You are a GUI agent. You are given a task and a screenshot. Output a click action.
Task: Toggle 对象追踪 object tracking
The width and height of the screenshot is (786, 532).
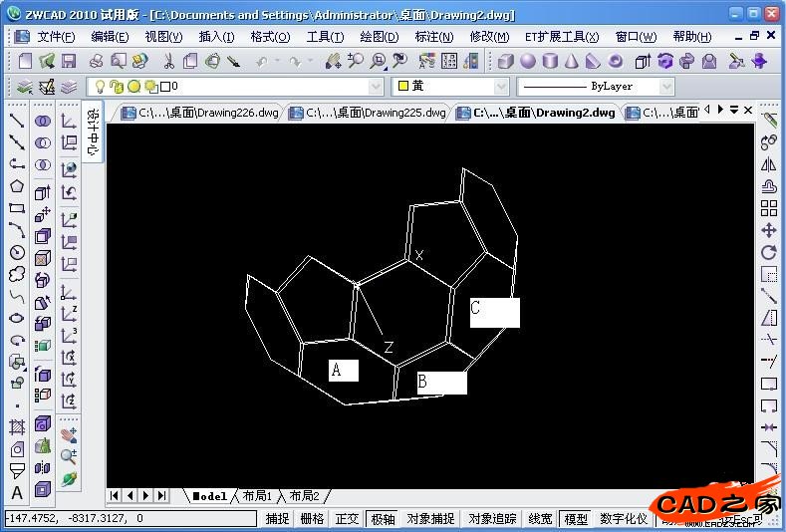pyautogui.click(x=492, y=518)
